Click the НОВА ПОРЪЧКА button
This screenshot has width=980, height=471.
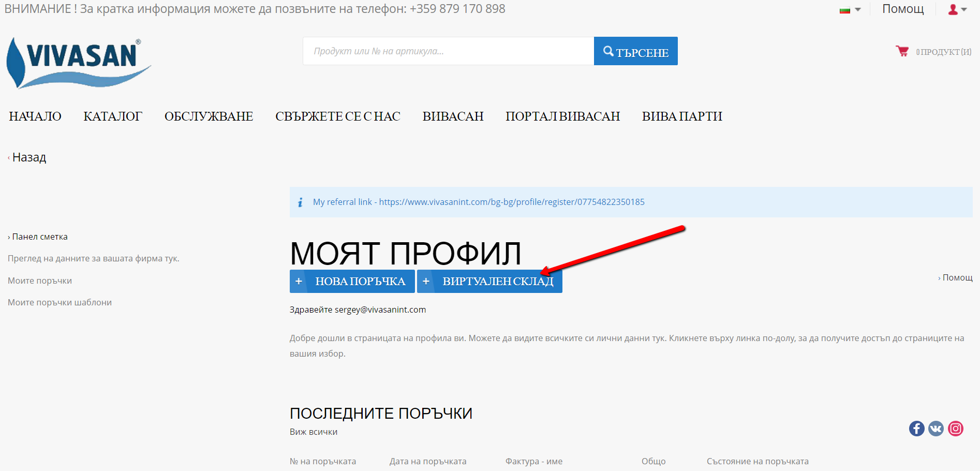tap(352, 281)
